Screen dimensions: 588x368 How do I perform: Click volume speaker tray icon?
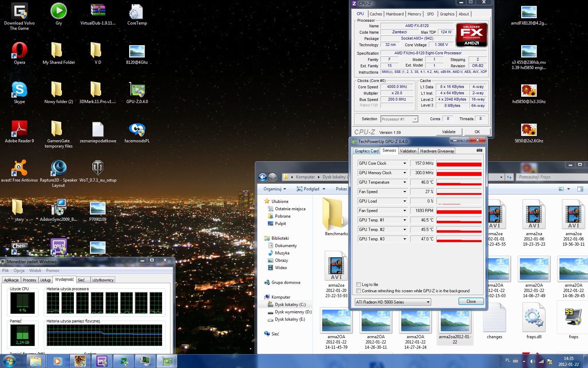[x=532, y=361]
